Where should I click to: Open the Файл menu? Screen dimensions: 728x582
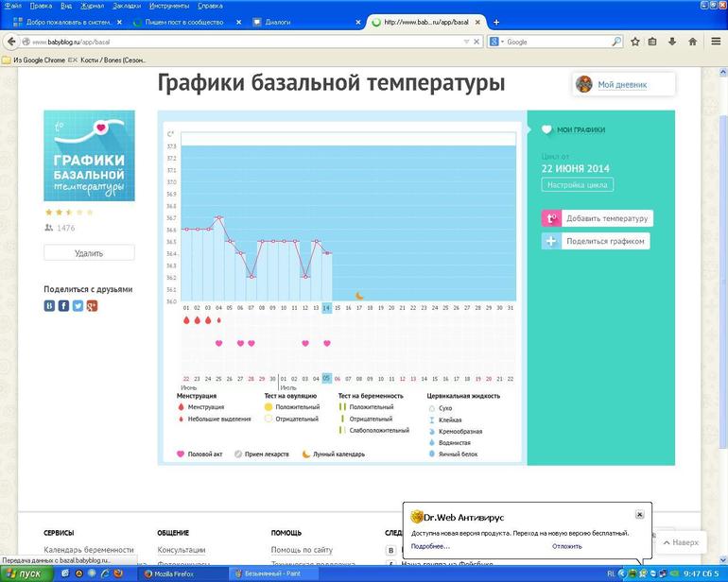click(x=12, y=6)
